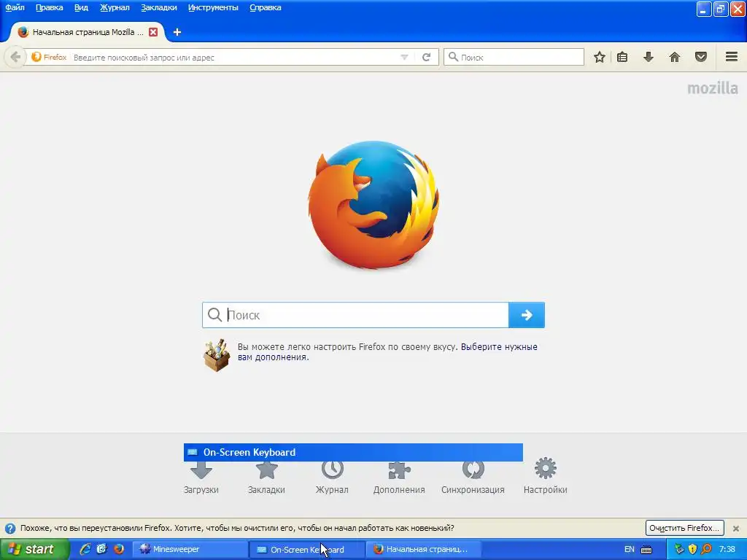The height and width of the screenshot is (560, 747).
Task: Open the Правка menu
Action: pos(49,7)
